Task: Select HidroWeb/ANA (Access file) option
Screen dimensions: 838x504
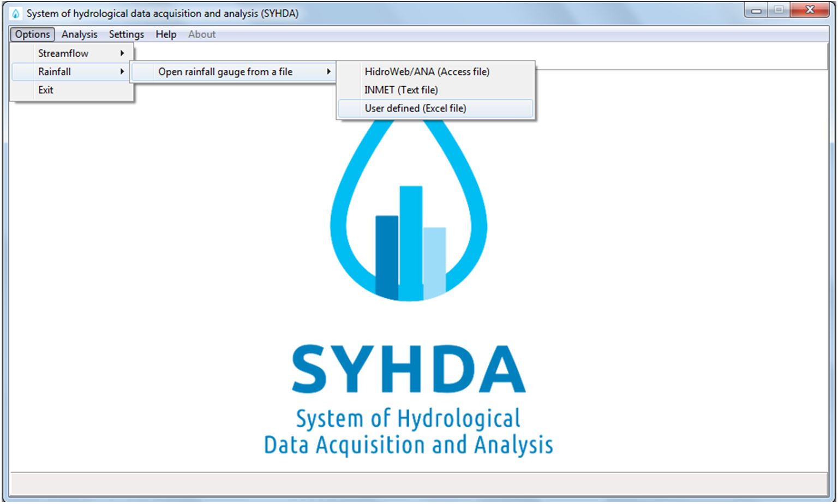Action: click(x=427, y=71)
